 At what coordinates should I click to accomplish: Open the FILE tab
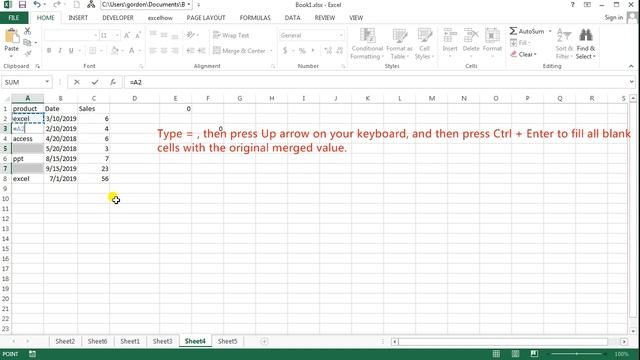pyautogui.click(x=14, y=18)
